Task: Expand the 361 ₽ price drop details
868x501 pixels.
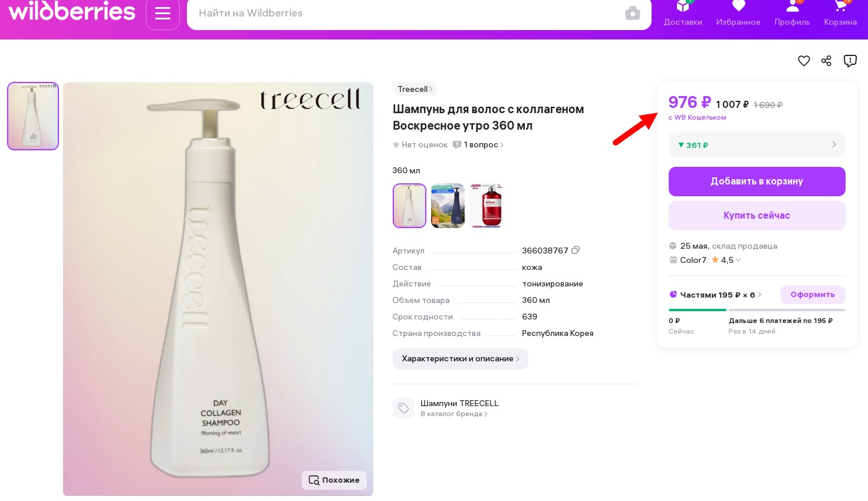Action: point(757,145)
